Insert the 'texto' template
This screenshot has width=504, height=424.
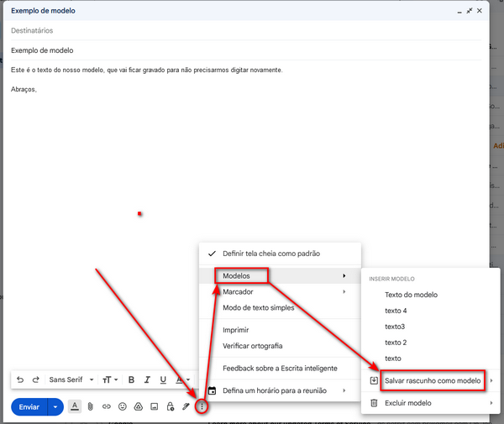431,359
